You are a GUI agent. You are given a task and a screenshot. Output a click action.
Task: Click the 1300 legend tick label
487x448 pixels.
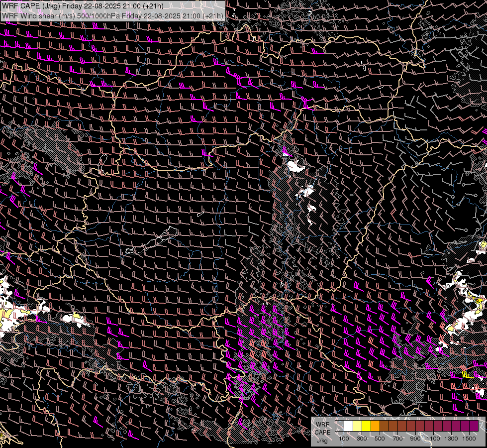(451, 439)
